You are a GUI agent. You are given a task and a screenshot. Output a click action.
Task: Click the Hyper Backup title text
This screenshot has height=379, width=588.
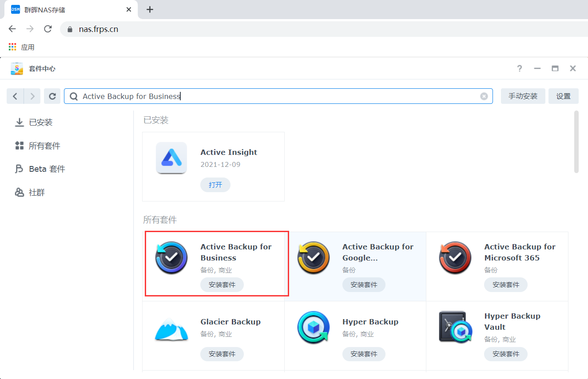tap(370, 322)
